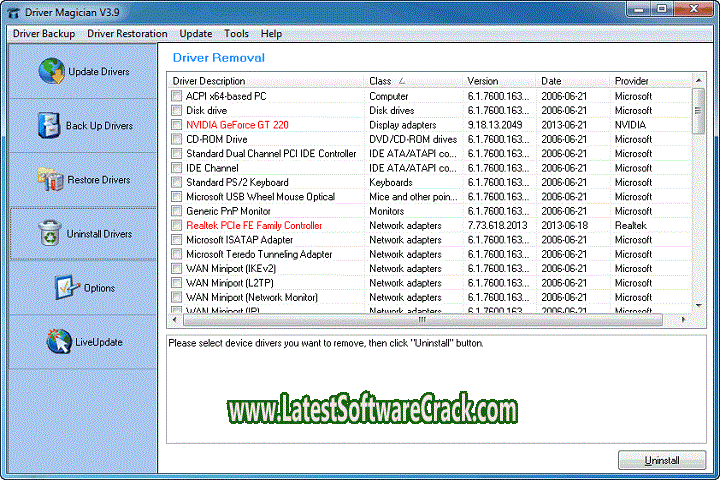Sort list by Driver Description header
The height and width of the screenshot is (480, 720).
[208, 81]
